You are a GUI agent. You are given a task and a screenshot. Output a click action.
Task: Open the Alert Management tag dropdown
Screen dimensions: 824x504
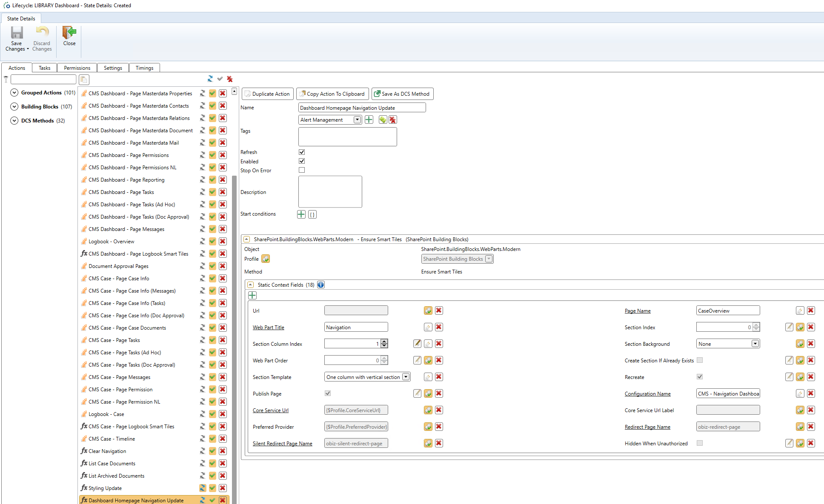point(357,120)
